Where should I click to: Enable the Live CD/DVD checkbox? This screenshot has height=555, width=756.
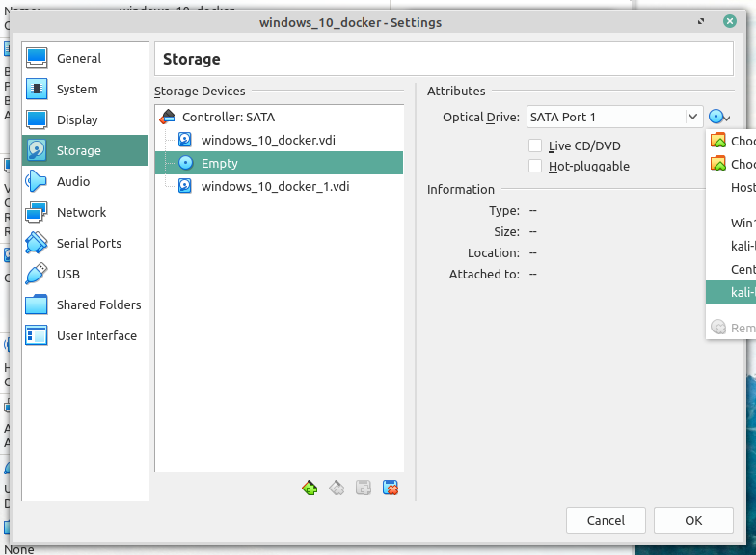tap(535, 145)
